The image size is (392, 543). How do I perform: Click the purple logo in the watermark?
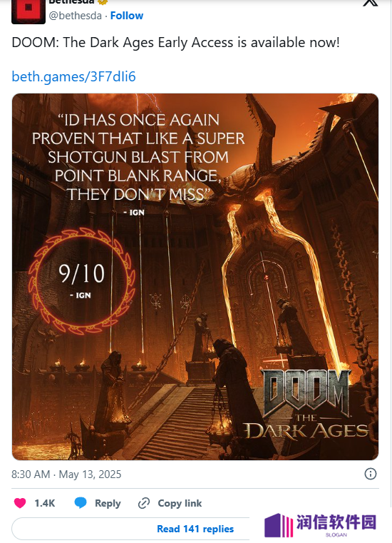[x=279, y=525]
